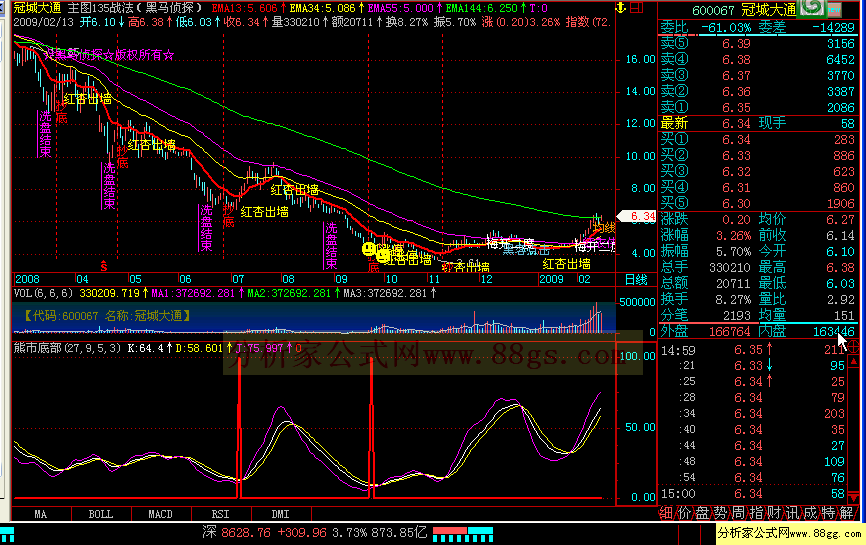Click the 买⑤ 6.30 bid row
This screenshot has width=866, height=545.
pos(758,203)
